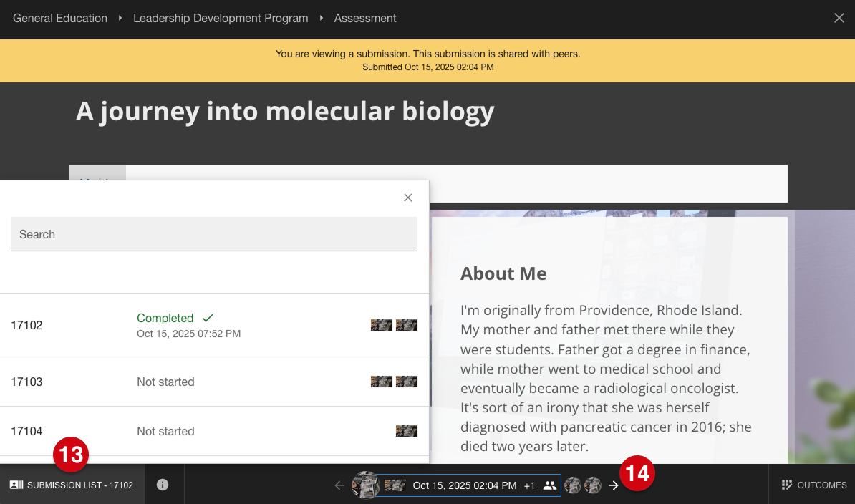Click the thumbnail in row 17104
This screenshot has width=855, height=504.
406,431
